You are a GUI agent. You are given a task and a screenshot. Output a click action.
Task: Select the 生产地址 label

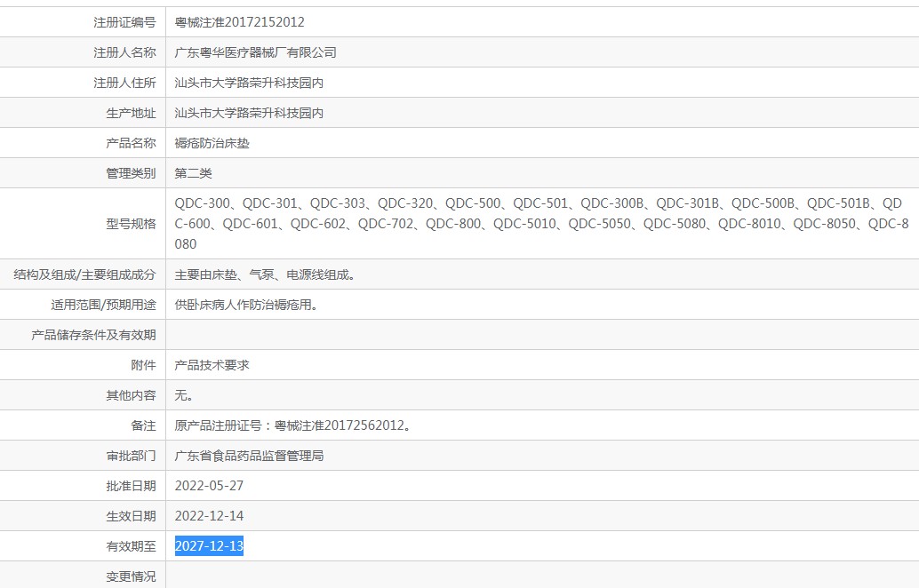coord(132,113)
